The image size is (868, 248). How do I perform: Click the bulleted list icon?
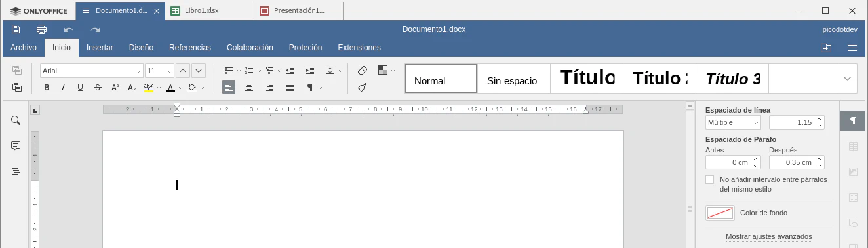pos(229,70)
